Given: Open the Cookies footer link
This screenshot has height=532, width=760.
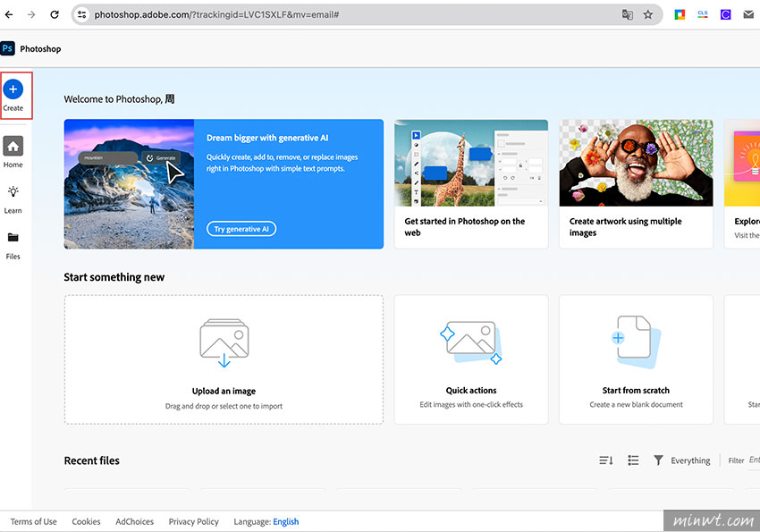Looking at the screenshot, I should [86, 521].
